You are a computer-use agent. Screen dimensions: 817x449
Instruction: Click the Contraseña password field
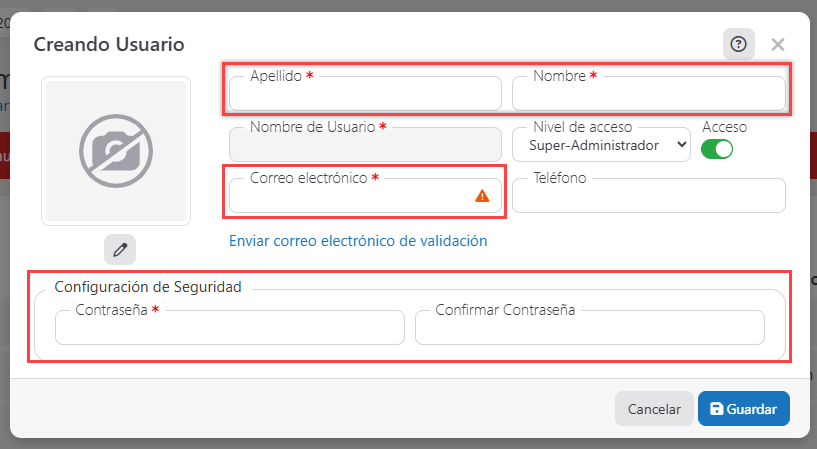pos(230,328)
